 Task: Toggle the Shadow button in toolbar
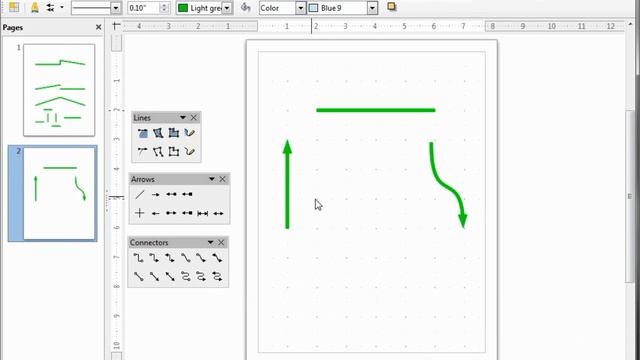(x=391, y=7)
